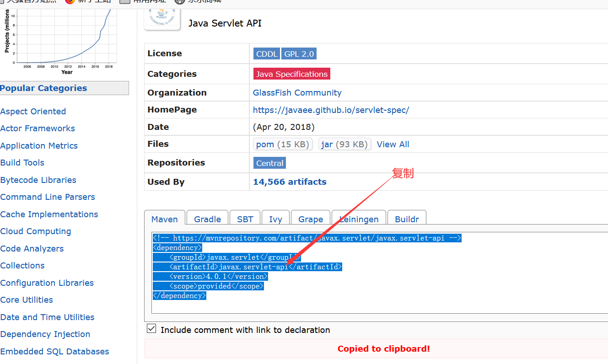Click the date value (Apr 20, 2018)
Screen dimensions: 608x364
click(x=284, y=127)
